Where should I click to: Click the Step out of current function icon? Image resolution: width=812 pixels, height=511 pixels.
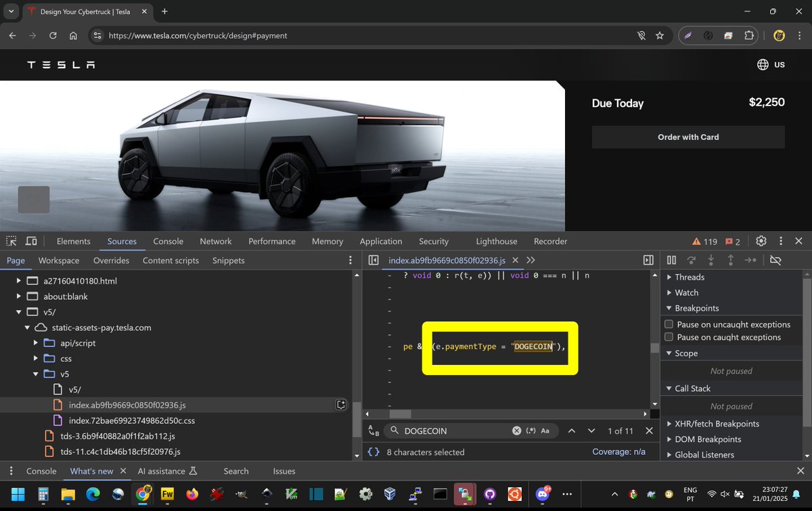coord(730,260)
